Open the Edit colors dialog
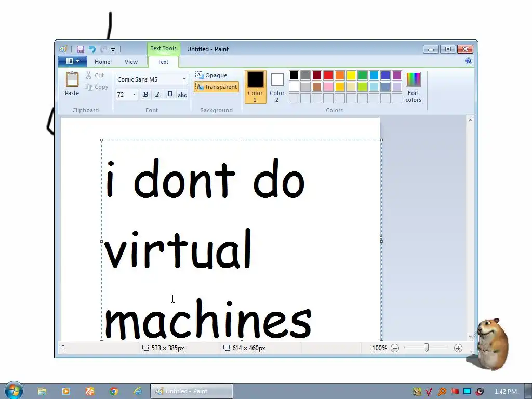532x399 pixels. (x=413, y=87)
